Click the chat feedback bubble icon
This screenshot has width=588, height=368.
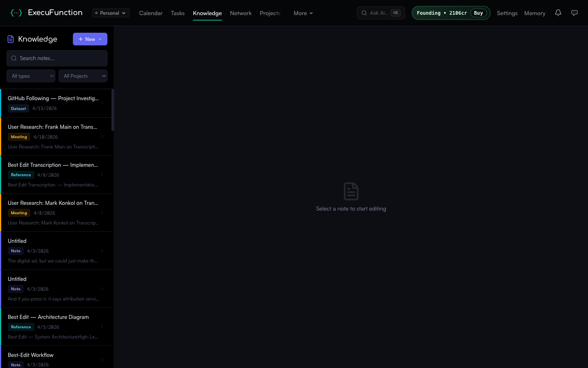tap(575, 13)
